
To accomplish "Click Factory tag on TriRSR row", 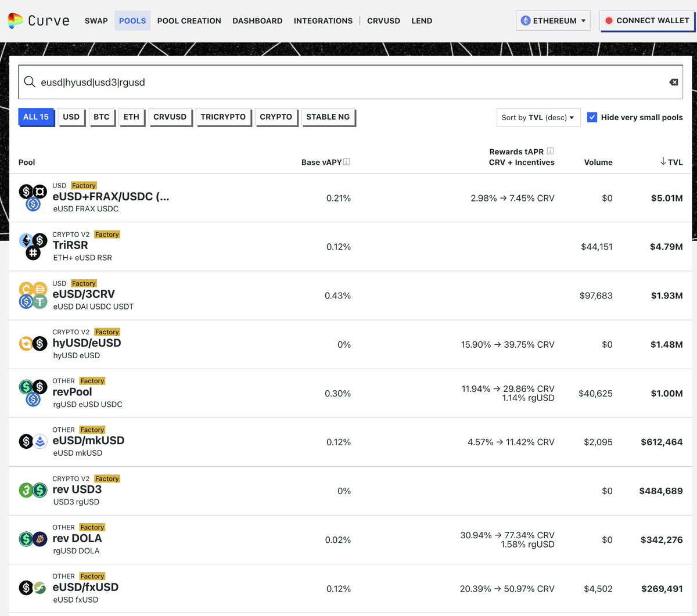I will pyautogui.click(x=107, y=235).
